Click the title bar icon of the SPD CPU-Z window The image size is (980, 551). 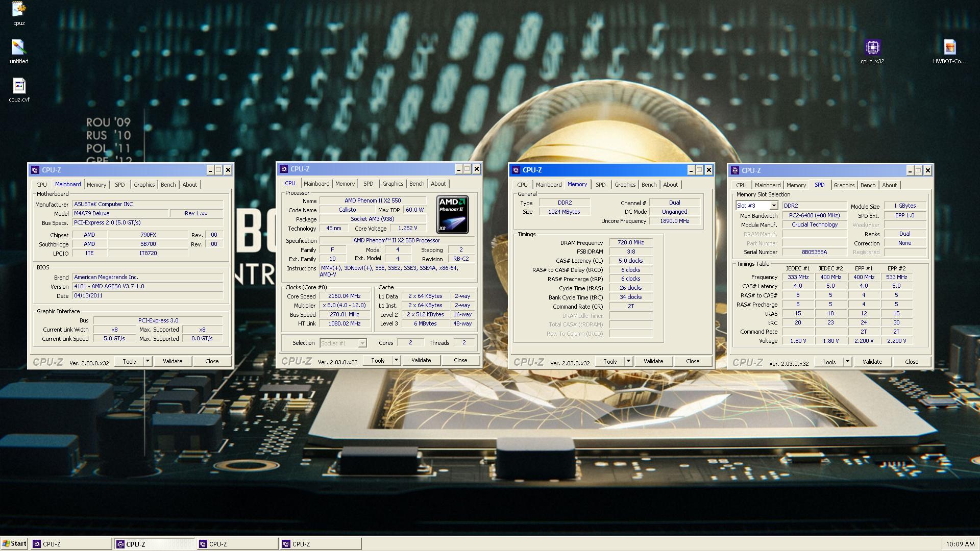[736, 170]
